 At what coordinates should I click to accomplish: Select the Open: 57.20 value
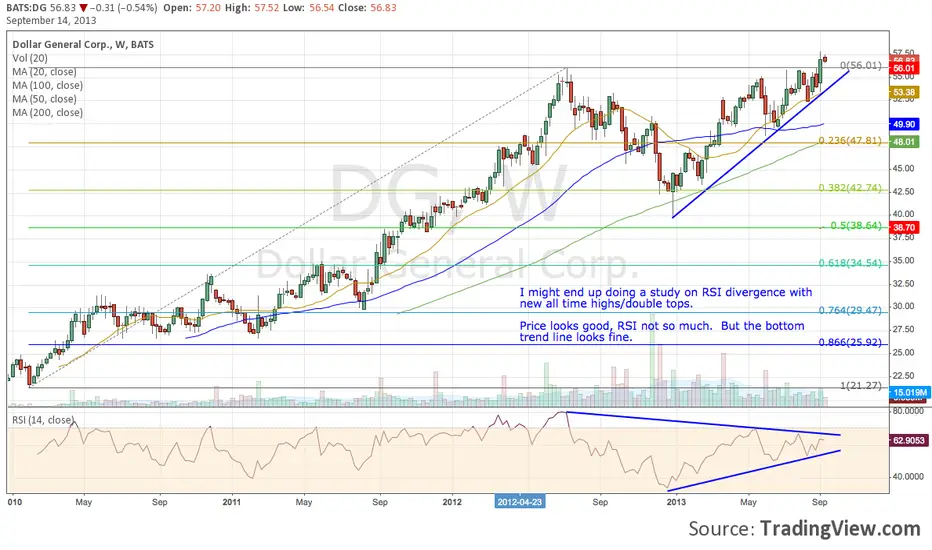tap(191, 8)
